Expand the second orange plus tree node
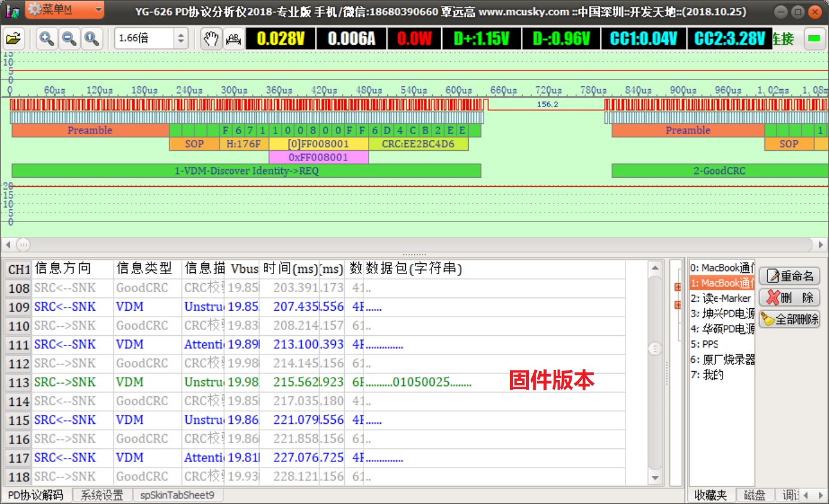 678,305
